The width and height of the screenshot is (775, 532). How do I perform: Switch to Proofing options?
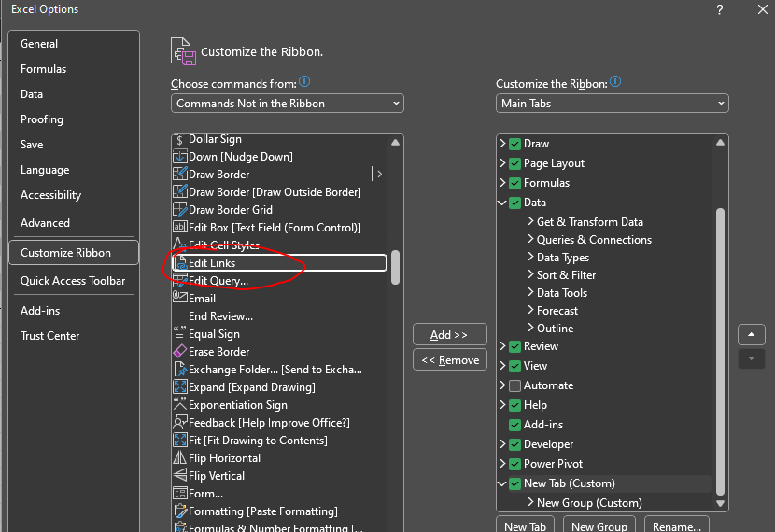tap(74, 119)
